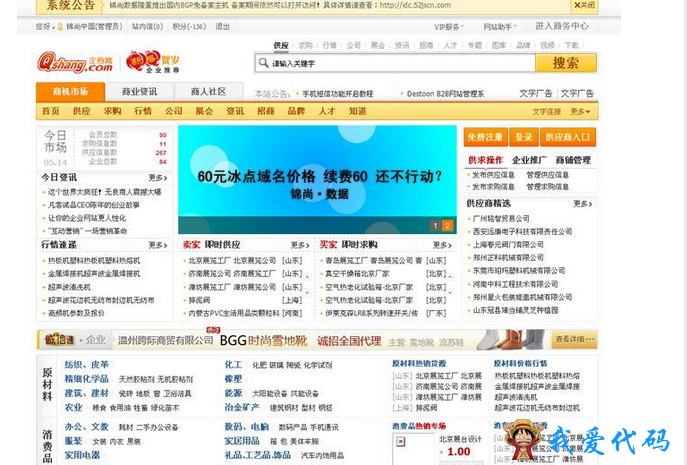Open supplier 河南中科工程技术有限公司
The image size is (687, 465).
point(515,284)
